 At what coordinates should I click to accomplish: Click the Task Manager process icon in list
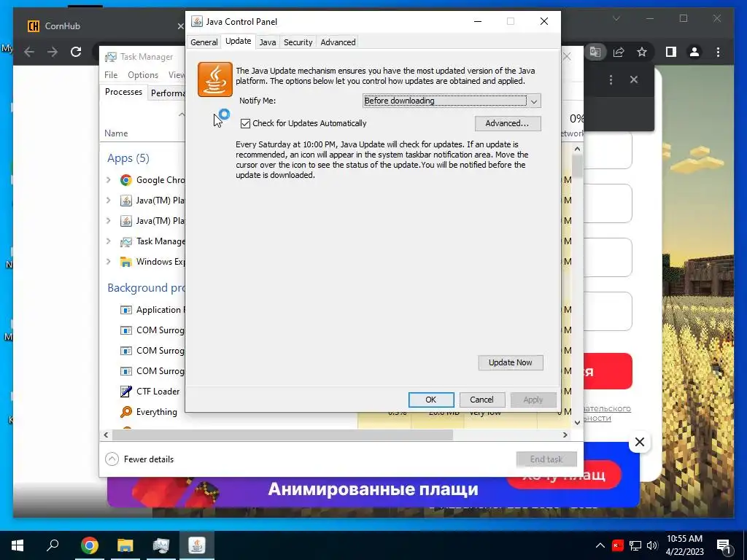tap(125, 241)
